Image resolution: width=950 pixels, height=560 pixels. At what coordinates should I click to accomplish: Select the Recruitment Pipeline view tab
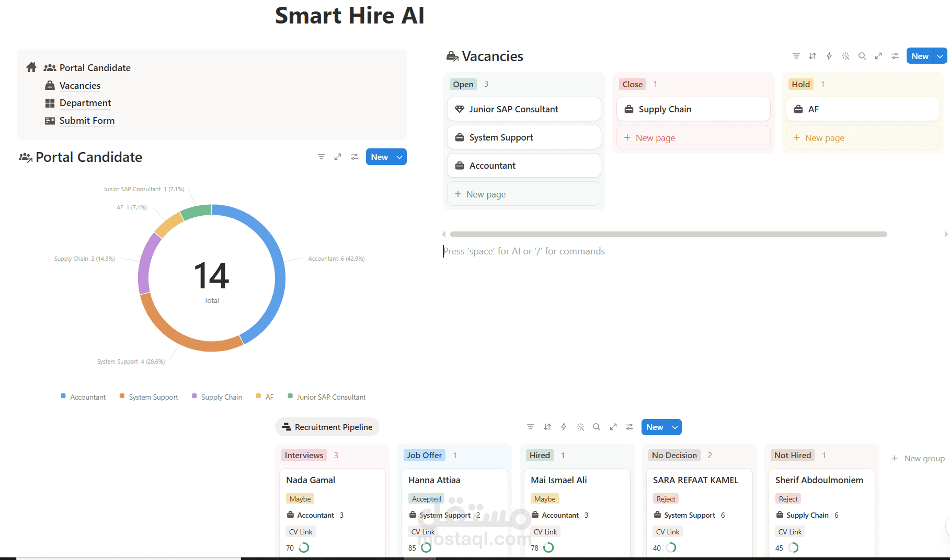(x=327, y=427)
